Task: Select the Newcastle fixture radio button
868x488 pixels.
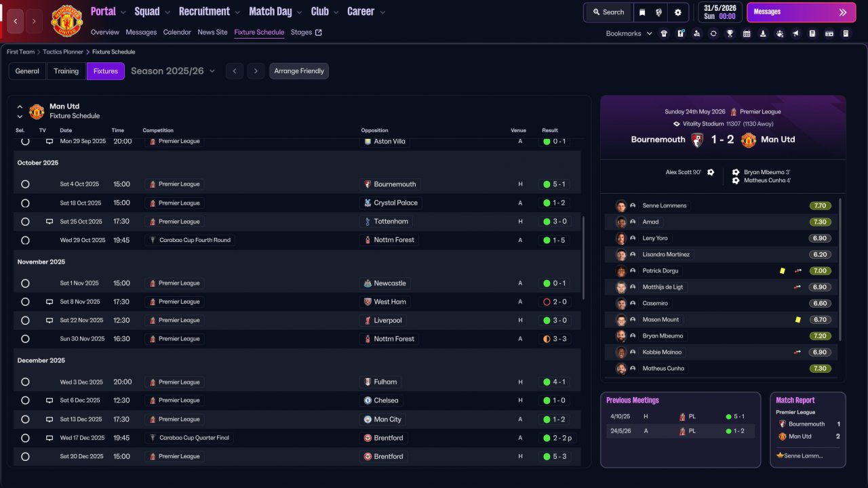Action: (25, 283)
